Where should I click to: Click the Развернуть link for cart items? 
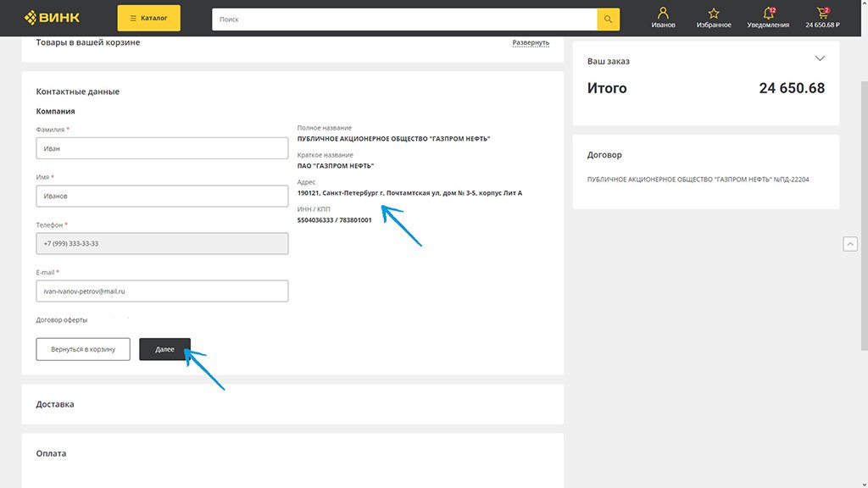[531, 42]
